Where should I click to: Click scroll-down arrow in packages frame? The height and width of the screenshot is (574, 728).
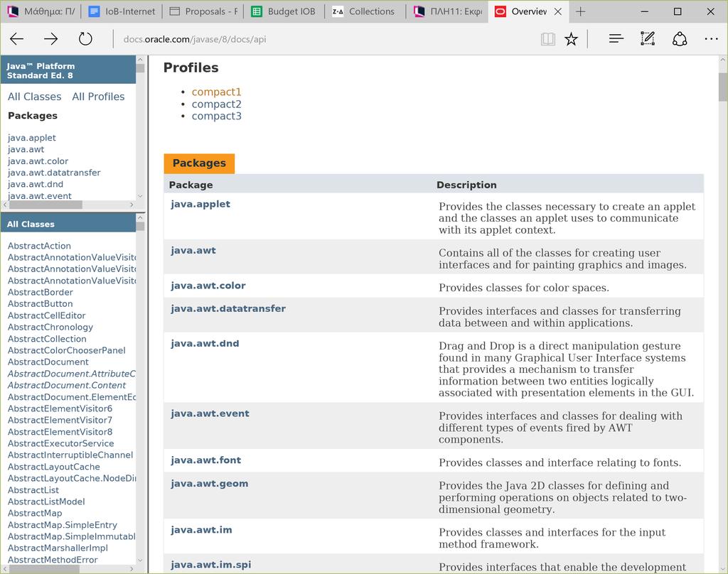coord(140,196)
